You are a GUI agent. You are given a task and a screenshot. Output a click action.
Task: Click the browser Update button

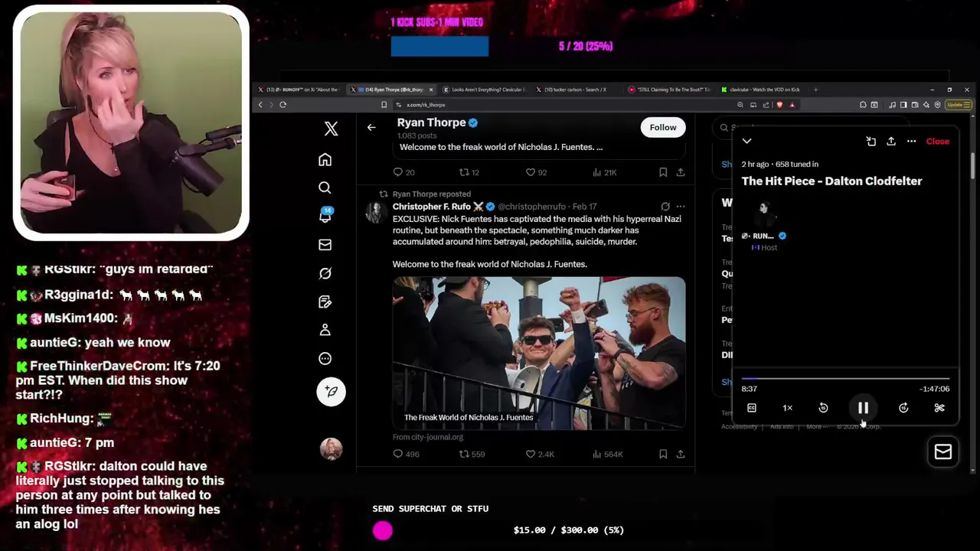[959, 105]
